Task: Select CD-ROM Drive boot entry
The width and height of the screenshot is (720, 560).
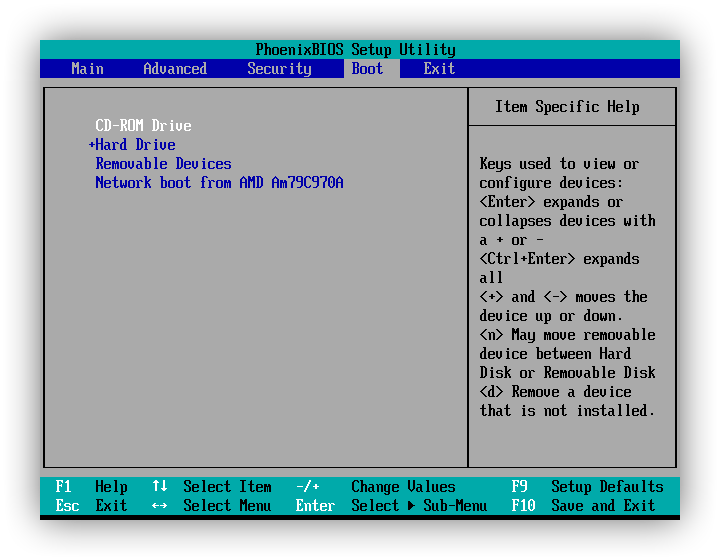Action: click(x=143, y=126)
